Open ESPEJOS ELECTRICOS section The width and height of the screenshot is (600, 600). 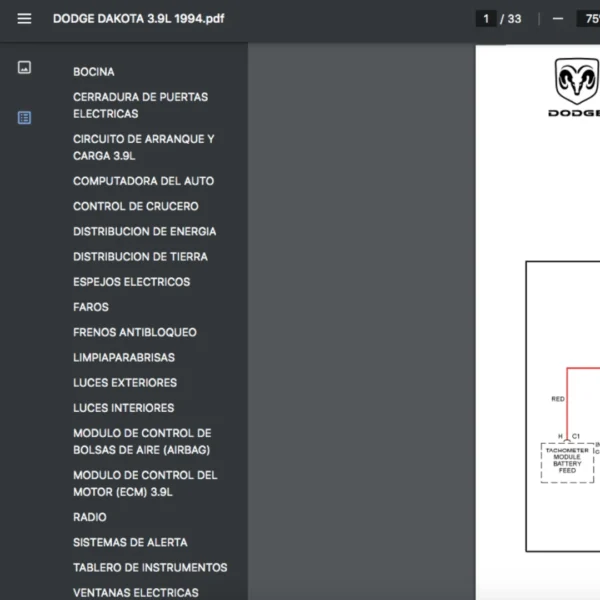pos(132,282)
